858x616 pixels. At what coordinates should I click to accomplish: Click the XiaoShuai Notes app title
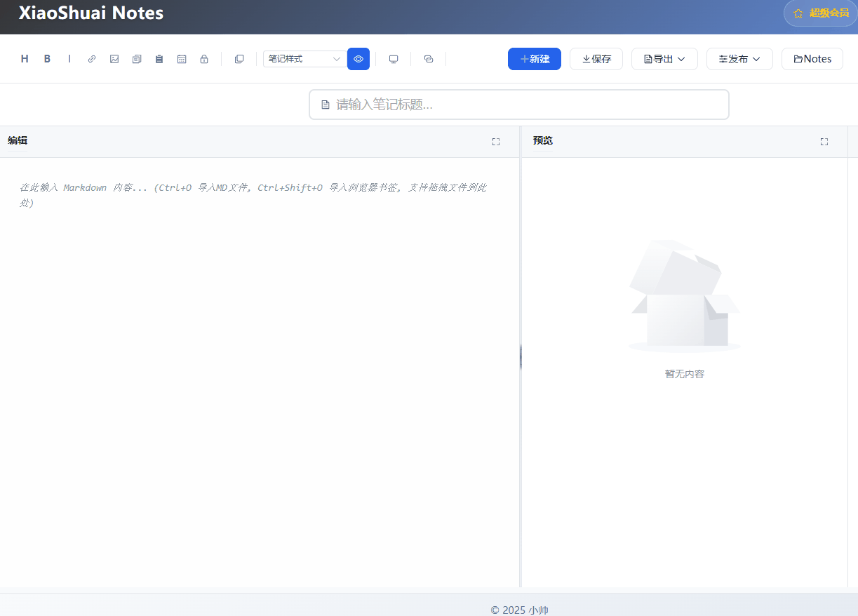click(x=91, y=13)
